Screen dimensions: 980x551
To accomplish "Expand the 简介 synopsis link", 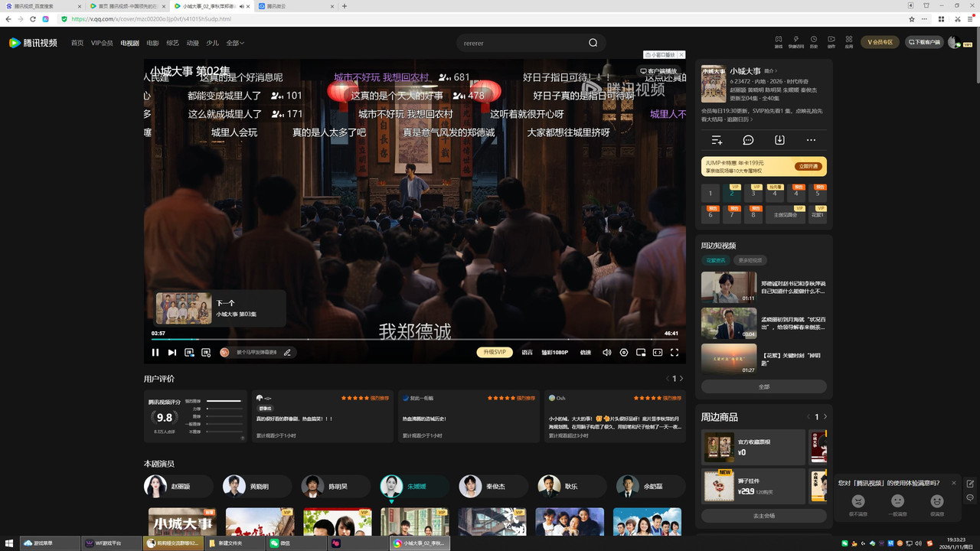I will click(x=769, y=71).
